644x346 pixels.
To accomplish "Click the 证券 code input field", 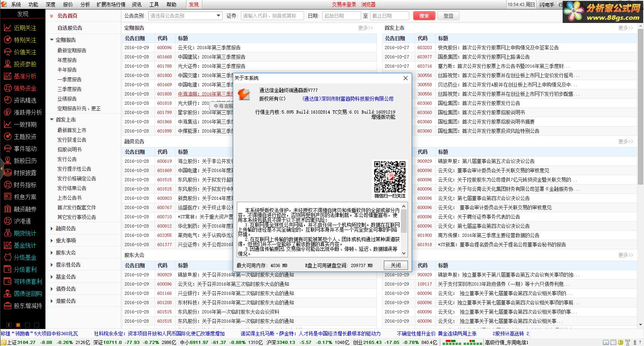I will coord(272,16).
